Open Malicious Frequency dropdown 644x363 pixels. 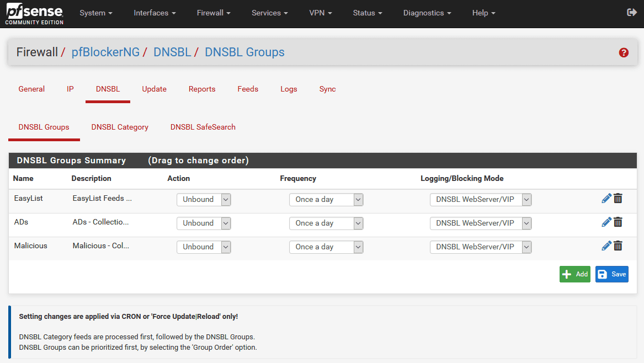(326, 247)
